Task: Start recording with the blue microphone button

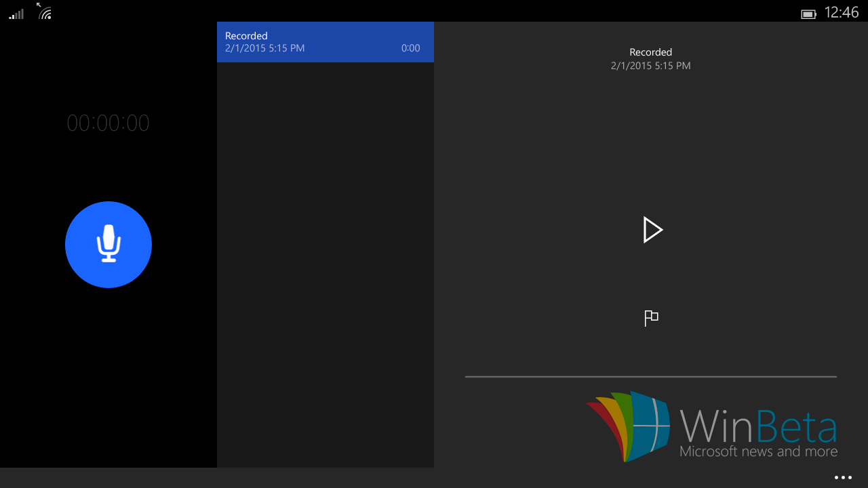Action: (108, 245)
